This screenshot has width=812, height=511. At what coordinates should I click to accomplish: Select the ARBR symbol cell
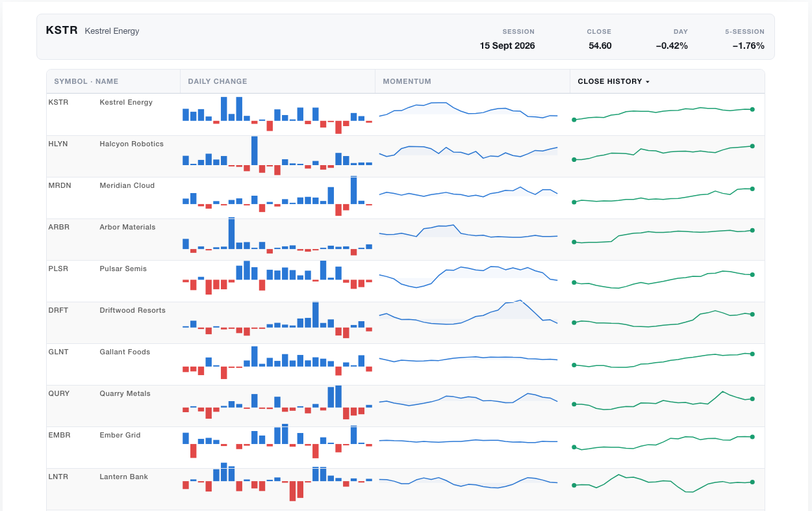[x=59, y=227]
